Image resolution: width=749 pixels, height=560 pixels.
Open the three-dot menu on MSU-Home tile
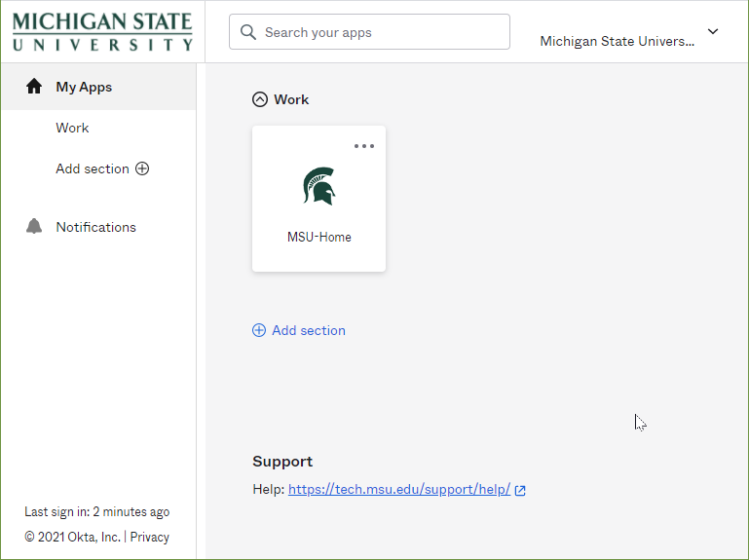click(364, 146)
